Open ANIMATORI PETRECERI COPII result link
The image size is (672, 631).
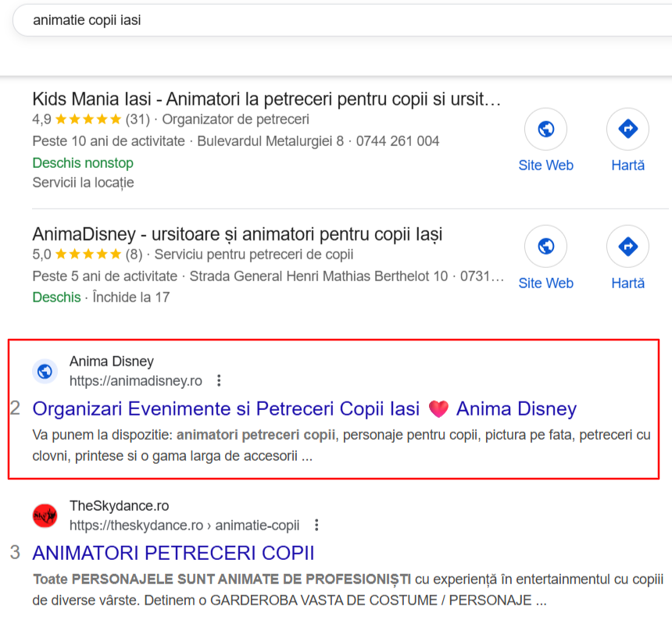[x=173, y=553]
